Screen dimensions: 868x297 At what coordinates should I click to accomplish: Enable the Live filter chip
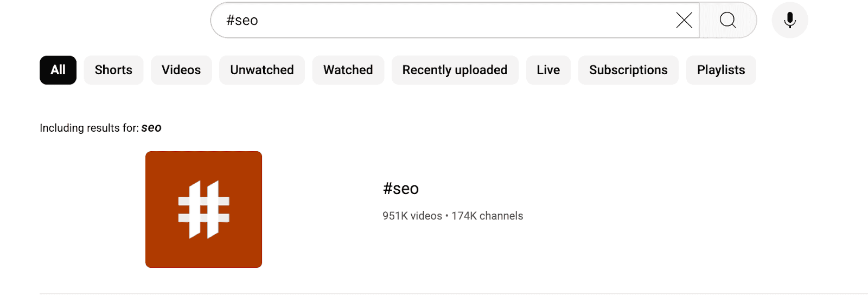point(548,70)
